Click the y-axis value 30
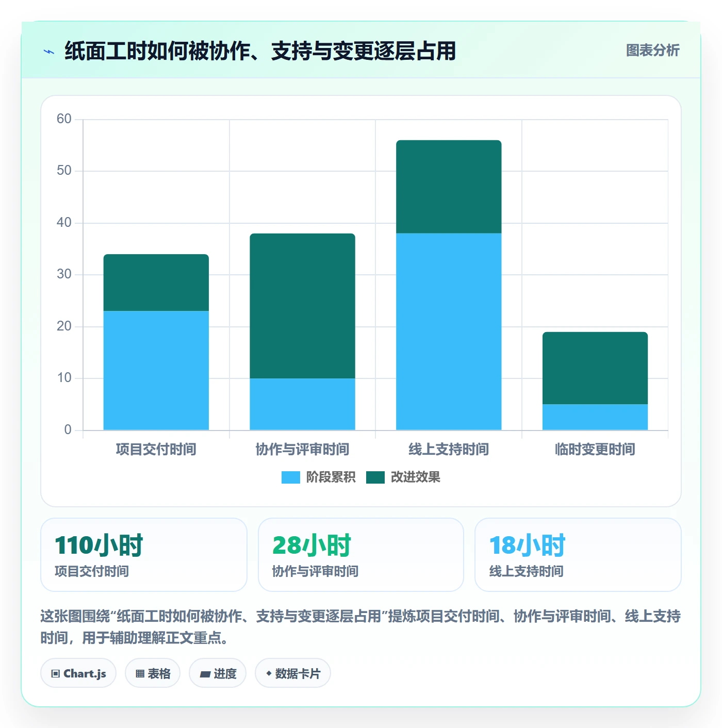Image resolution: width=722 pixels, height=728 pixels. pos(64,274)
